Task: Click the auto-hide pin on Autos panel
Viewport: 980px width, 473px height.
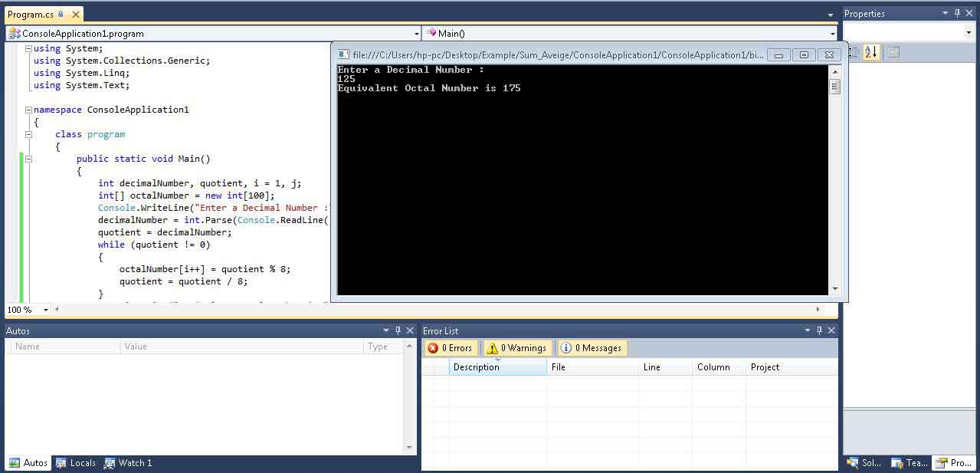Action: pyautogui.click(x=398, y=330)
